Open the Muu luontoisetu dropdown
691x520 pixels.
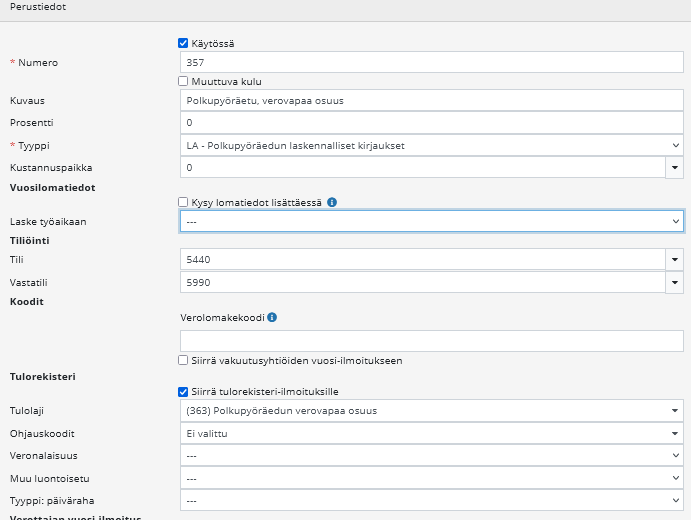[x=431, y=479]
